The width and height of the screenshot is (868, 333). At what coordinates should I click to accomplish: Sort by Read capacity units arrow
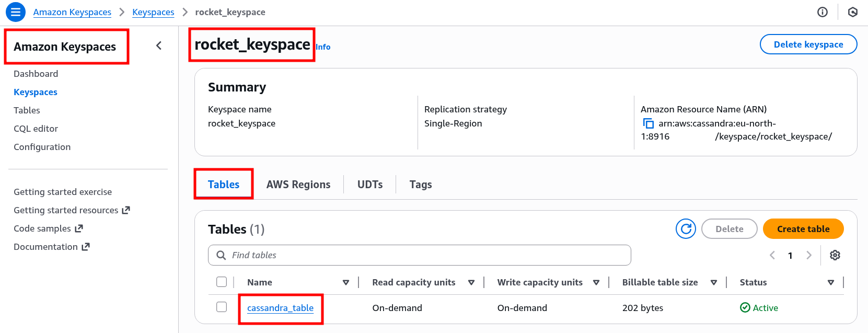[x=471, y=283]
